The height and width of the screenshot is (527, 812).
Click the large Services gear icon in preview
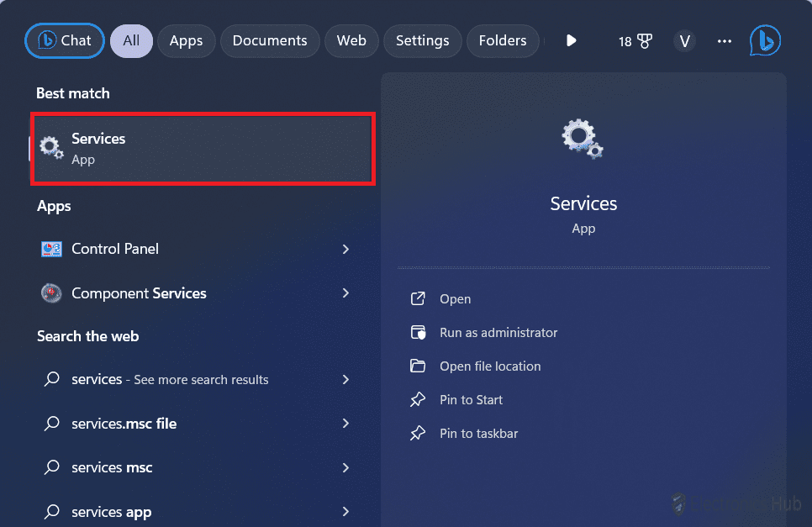pos(583,139)
